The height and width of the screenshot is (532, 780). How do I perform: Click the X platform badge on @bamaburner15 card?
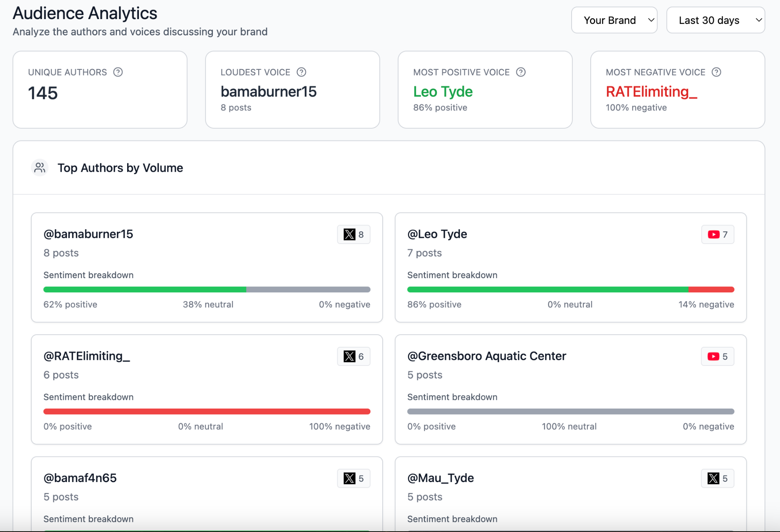353,234
